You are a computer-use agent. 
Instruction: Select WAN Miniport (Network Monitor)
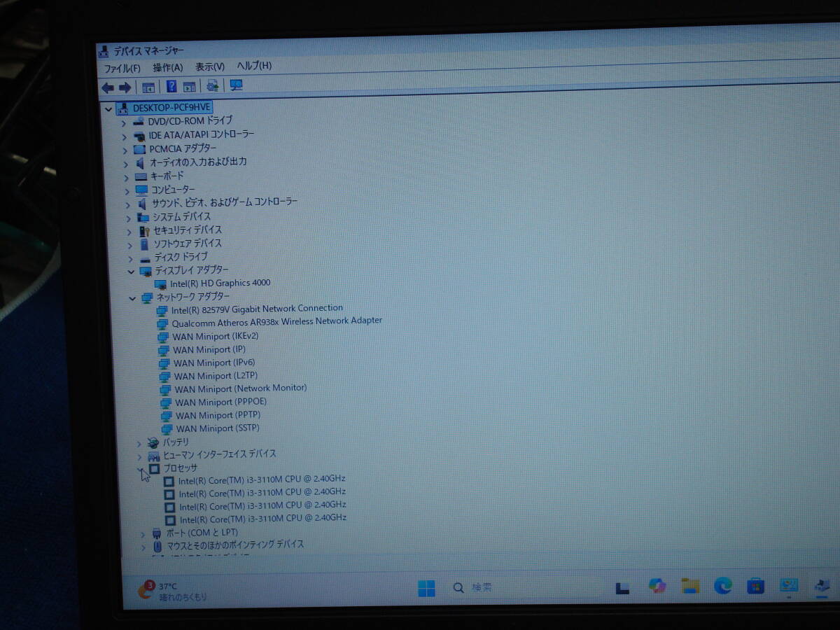point(241,388)
